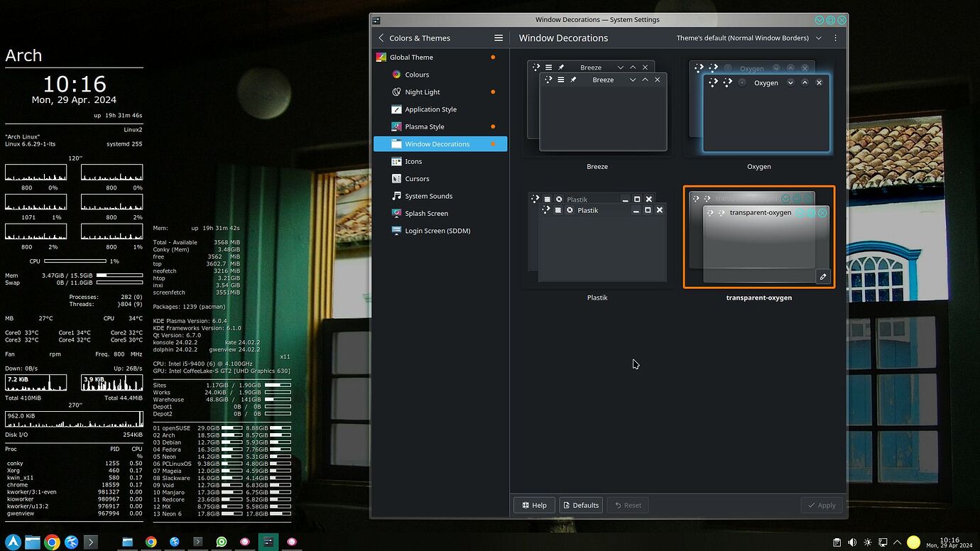980x551 pixels.
Task: Click the Defaults button
Action: (x=580, y=505)
